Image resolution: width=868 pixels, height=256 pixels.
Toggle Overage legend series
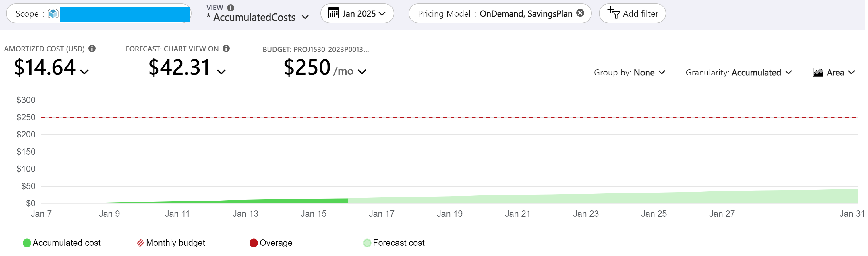click(x=271, y=243)
